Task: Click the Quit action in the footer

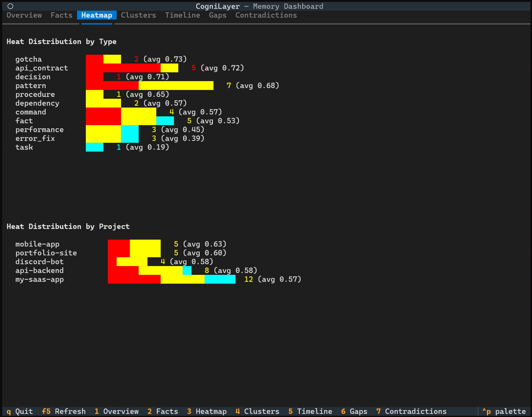Action: [19, 411]
